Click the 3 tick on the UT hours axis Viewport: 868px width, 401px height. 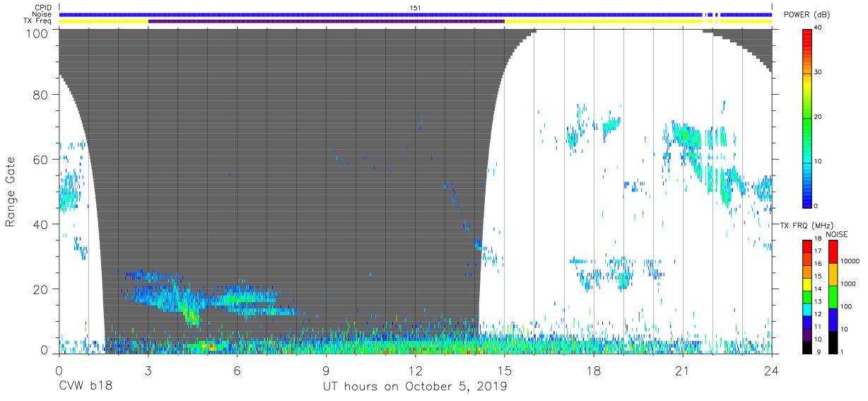(x=148, y=371)
